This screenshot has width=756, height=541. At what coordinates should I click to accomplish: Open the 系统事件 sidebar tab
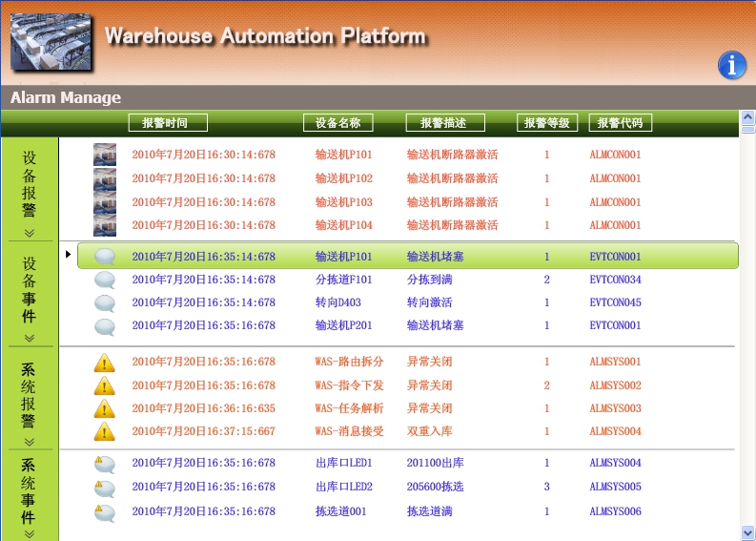point(29,490)
